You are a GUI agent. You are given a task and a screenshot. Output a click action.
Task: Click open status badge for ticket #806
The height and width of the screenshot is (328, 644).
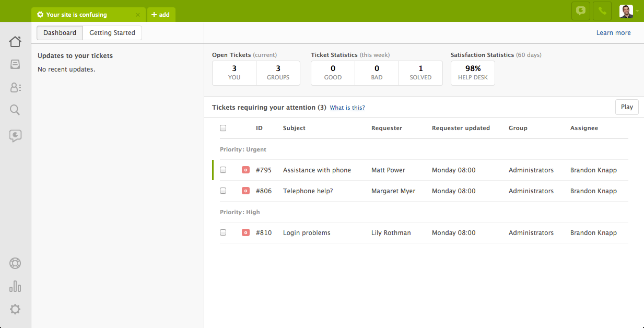click(x=245, y=191)
